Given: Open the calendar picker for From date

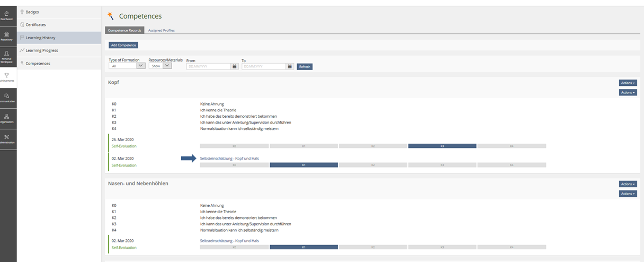Looking at the screenshot, I should pyautogui.click(x=235, y=66).
